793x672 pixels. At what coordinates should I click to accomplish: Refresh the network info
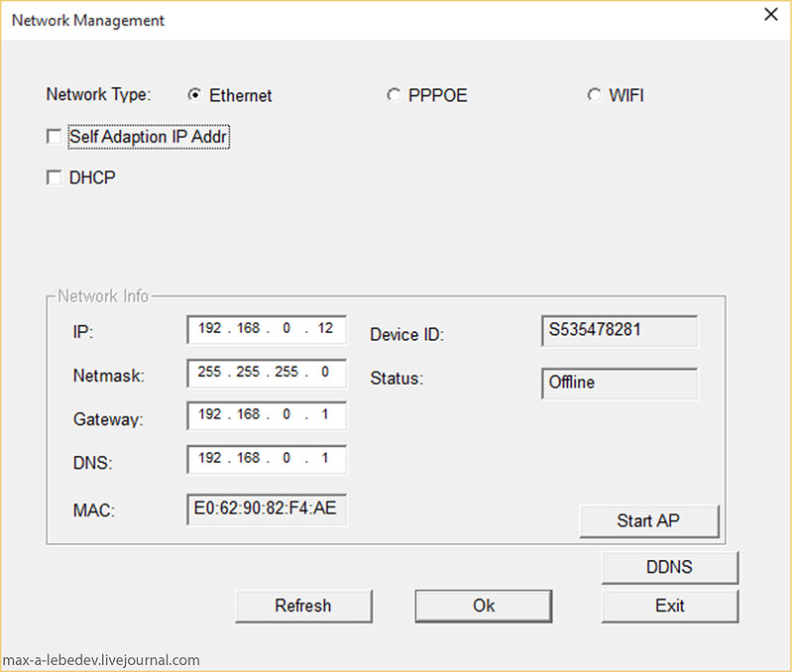(303, 606)
